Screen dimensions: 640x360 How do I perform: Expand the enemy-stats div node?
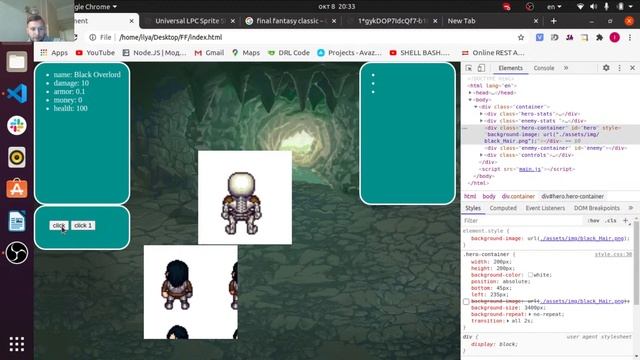[x=481, y=121]
